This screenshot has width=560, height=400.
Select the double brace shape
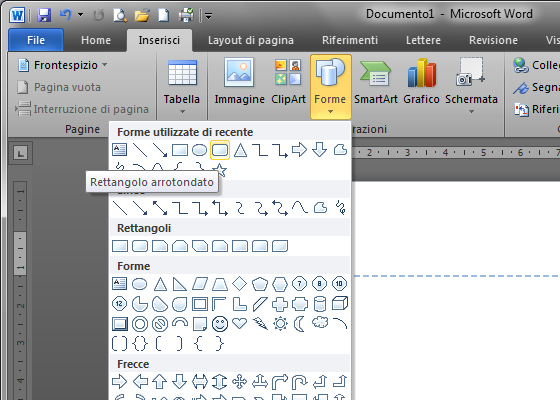point(140,344)
